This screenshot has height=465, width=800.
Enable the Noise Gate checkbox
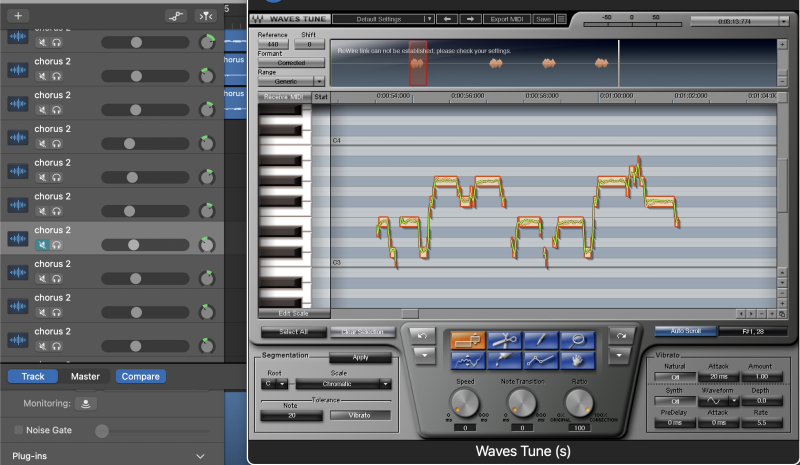tap(18, 430)
